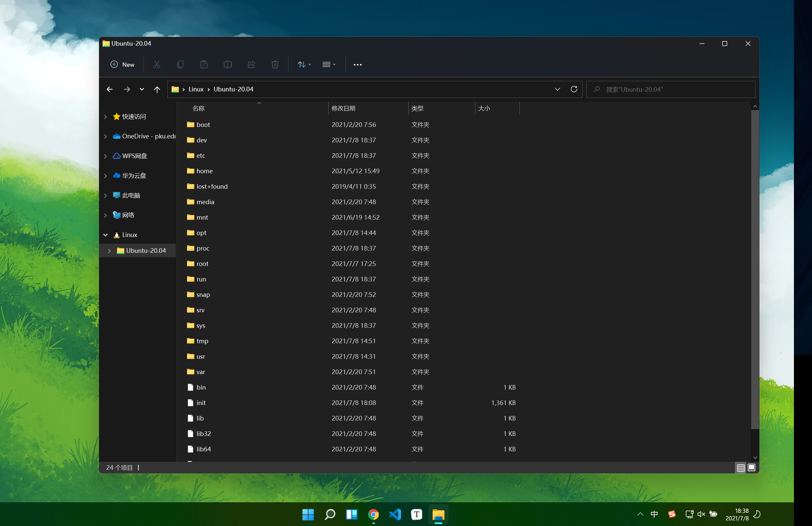Open the See more (...) menu
812x526 pixels.
click(x=358, y=64)
